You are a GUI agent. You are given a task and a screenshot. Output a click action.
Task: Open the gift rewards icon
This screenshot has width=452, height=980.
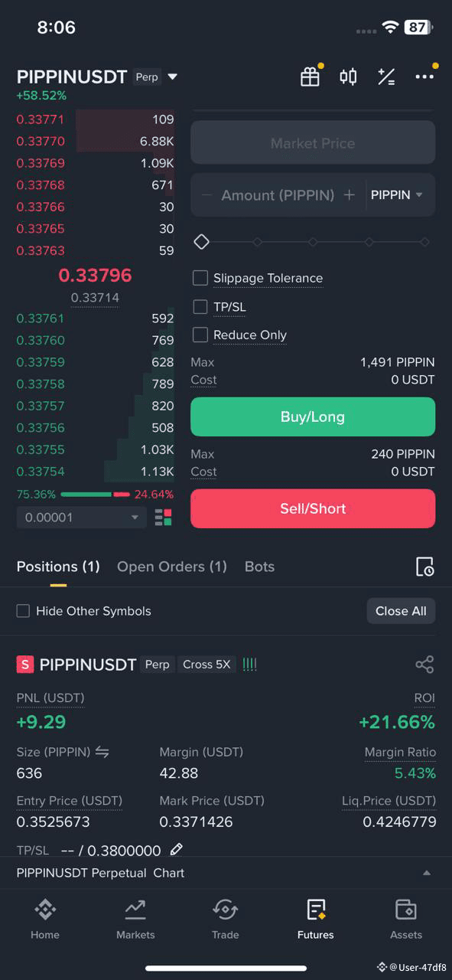310,77
